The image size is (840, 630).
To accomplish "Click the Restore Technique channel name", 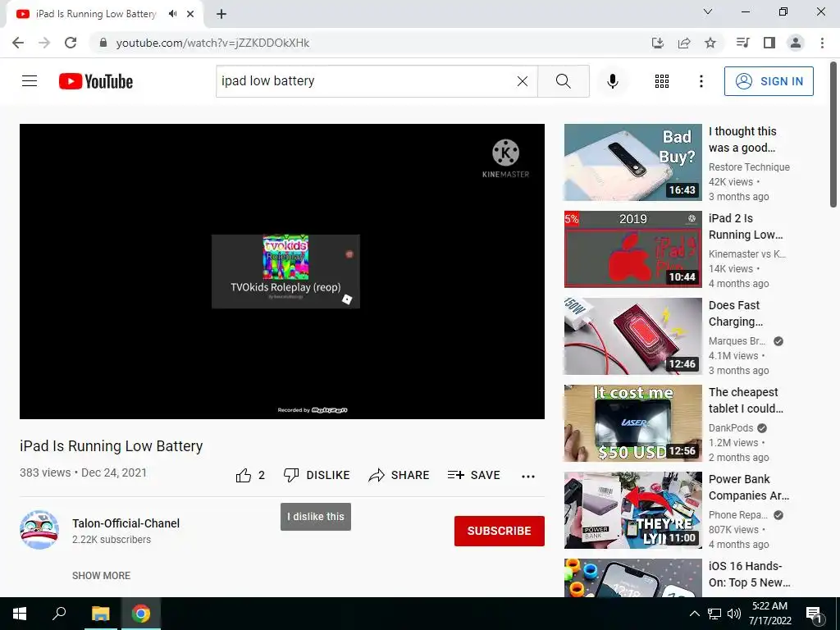I will 749,167.
